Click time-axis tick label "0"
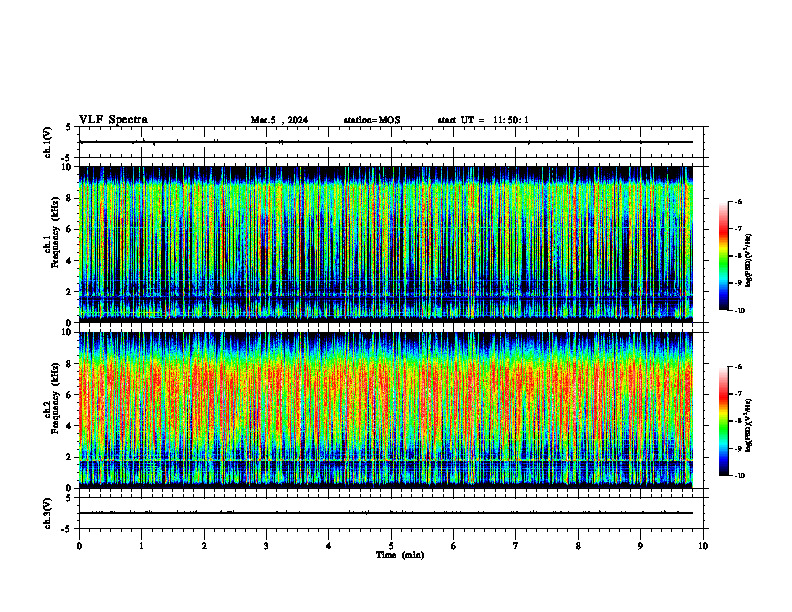The image size is (792, 612). 79,546
